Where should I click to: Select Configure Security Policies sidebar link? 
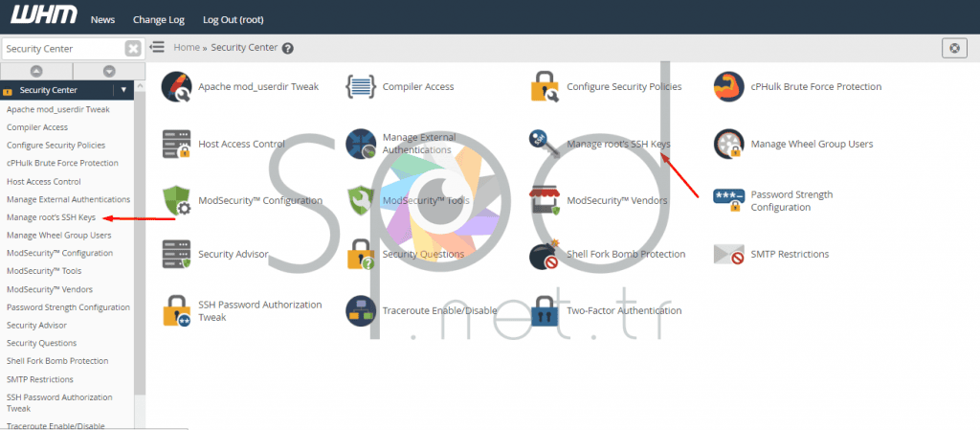(56, 145)
